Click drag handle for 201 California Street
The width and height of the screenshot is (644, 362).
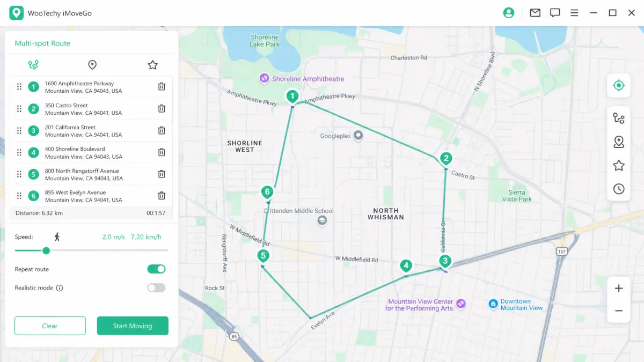pyautogui.click(x=19, y=130)
